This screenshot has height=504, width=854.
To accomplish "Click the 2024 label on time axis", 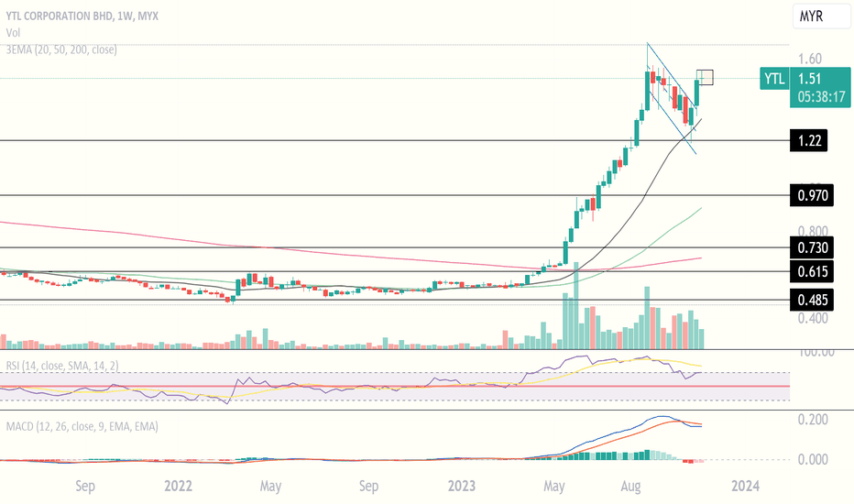I will (x=745, y=486).
